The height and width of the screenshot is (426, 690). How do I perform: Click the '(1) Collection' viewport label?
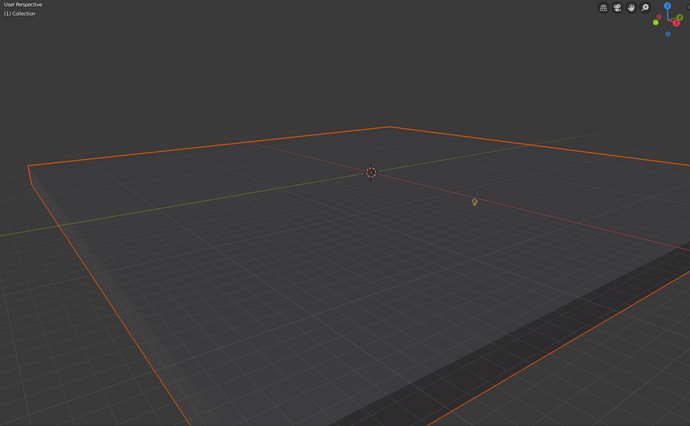click(x=19, y=14)
